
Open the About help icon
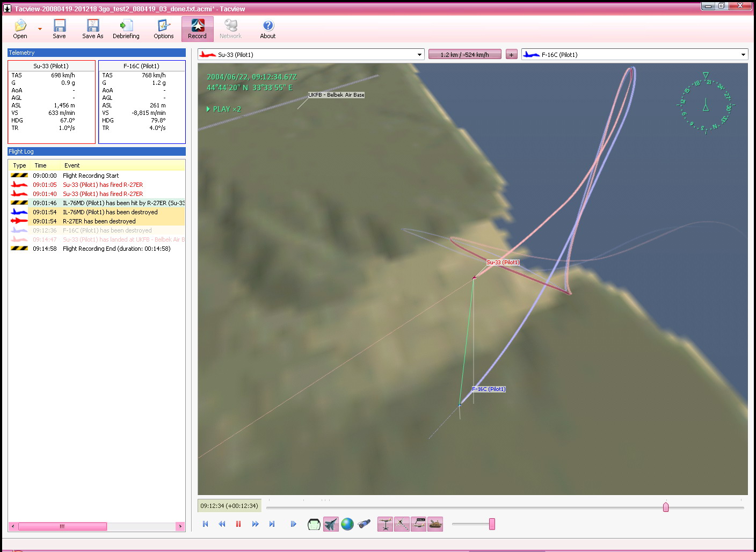click(x=267, y=29)
